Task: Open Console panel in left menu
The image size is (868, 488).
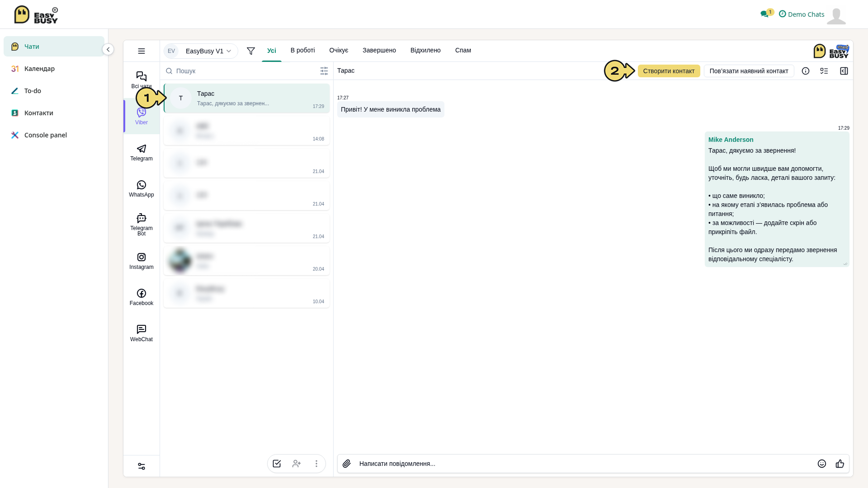Action: tap(54, 135)
